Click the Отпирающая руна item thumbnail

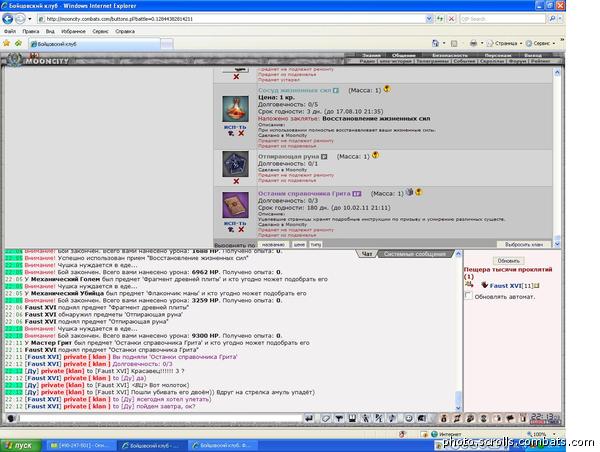pyautogui.click(x=235, y=164)
